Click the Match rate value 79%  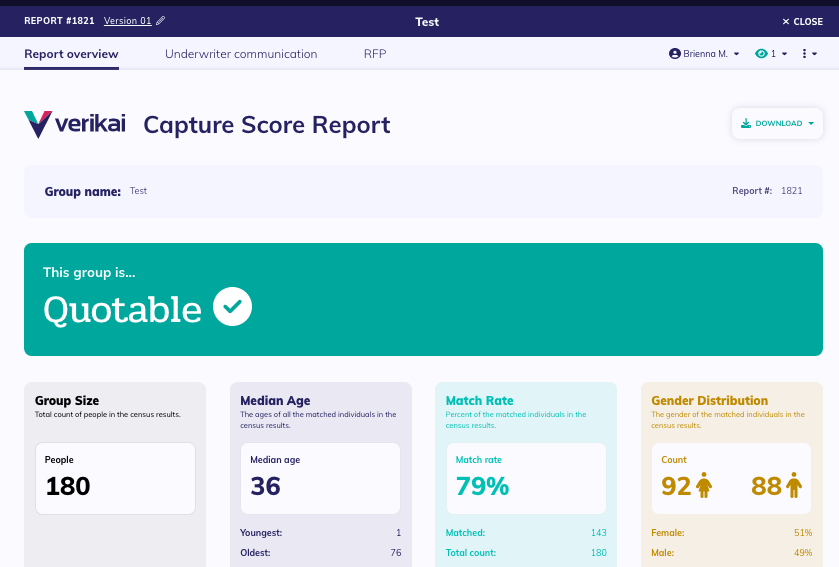click(482, 486)
